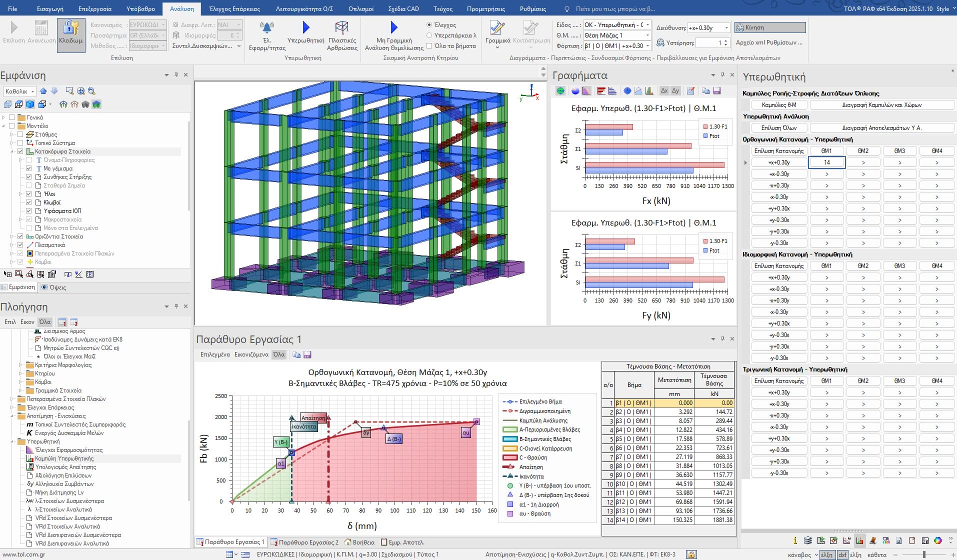Expand the Οριζόντια Στοιχεία tree node
The width and height of the screenshot is (957, 560).
12,236
